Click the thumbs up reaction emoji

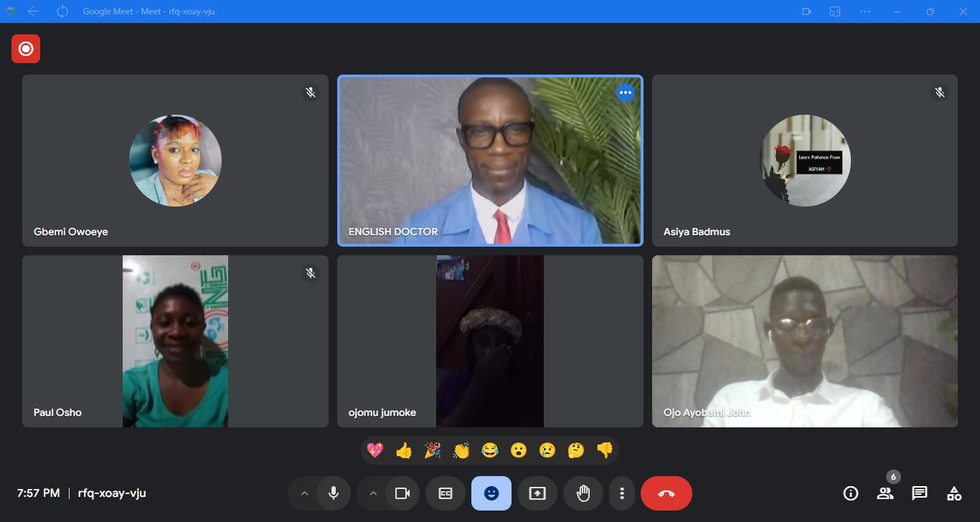coord(404,450)
